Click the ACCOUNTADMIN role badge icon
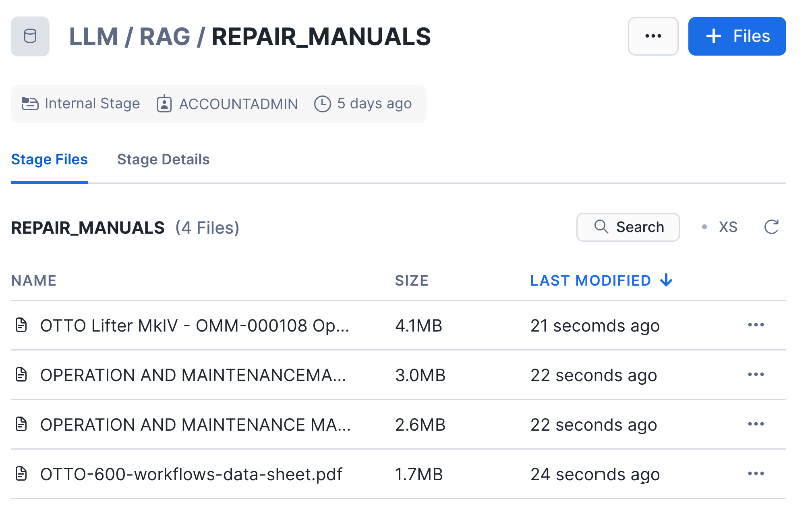The image size is (812, 506). (164, 104)
